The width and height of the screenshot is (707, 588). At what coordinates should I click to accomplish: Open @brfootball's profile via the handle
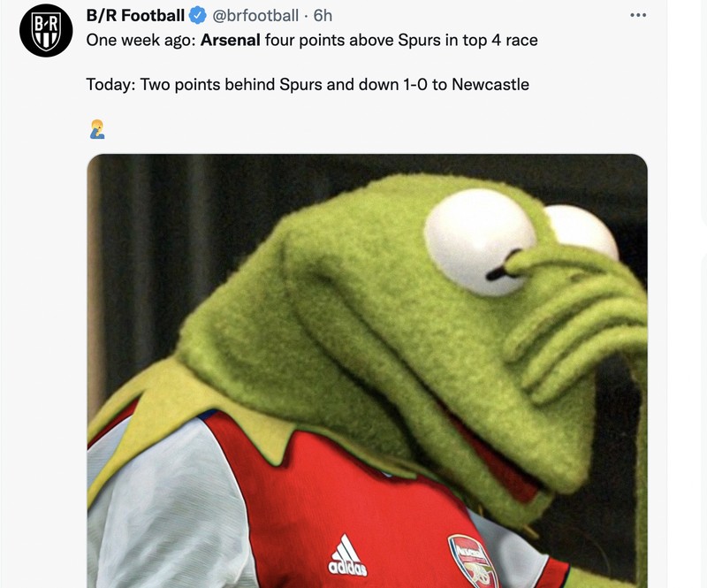click(x=256, y=14)
